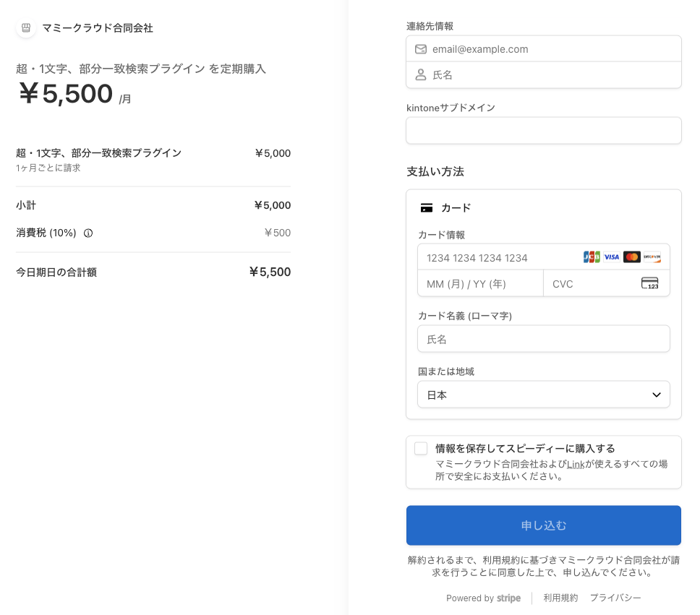Click the CVC card hint icon
The image size is (700, 615).
pos(649,283)
